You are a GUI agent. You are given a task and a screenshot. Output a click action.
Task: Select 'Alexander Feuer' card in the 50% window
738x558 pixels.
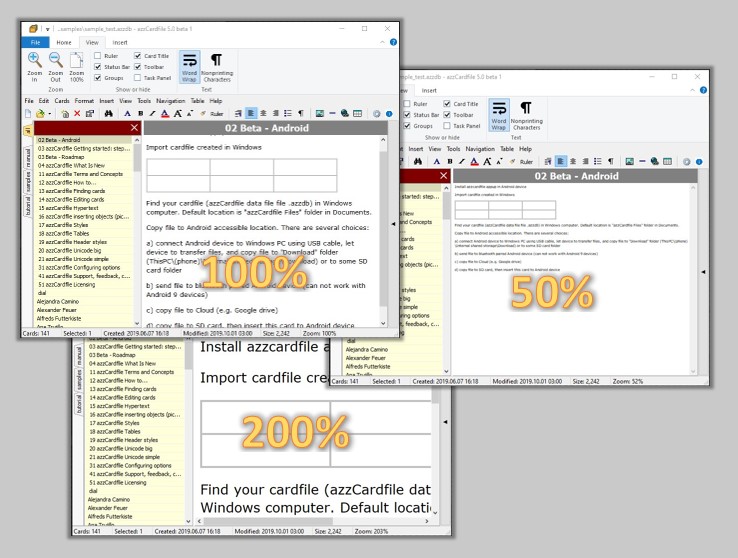(393, 358)
